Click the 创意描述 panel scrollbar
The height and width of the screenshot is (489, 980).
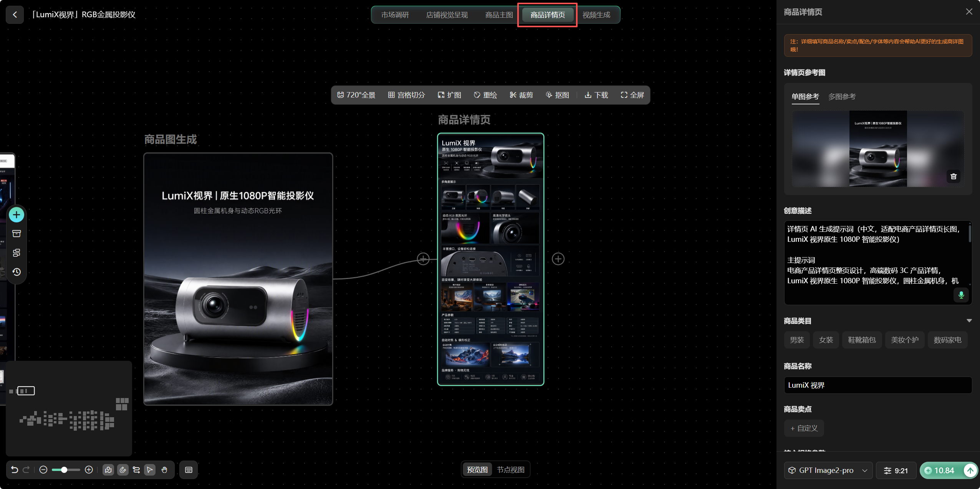(970, 233)
